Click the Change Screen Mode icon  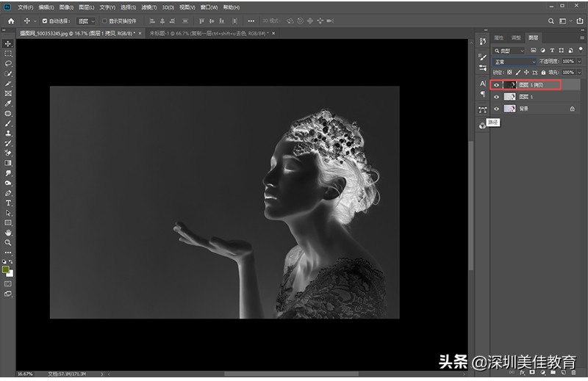[x=8, y=294]
